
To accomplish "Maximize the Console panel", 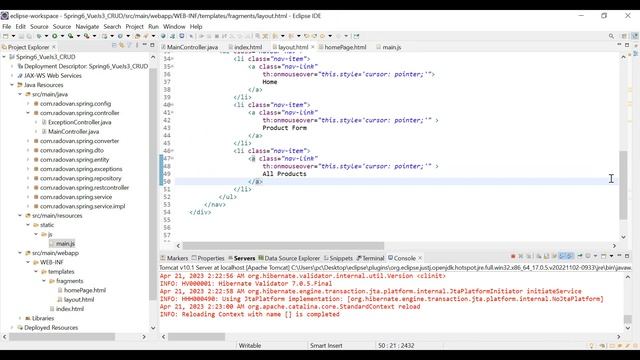I will pyautogui.click(x=627, y=256).
